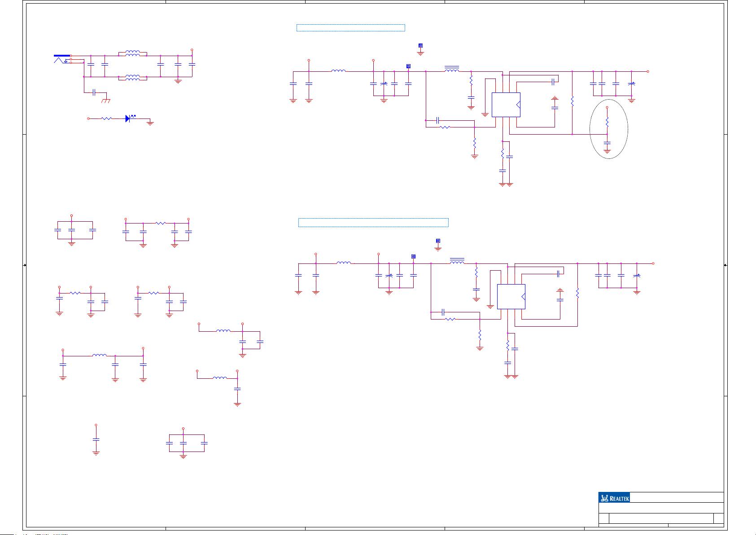This screenshot has height=535, width=756.
Task: Click the Realtek logo in title block
Action: 614,498
